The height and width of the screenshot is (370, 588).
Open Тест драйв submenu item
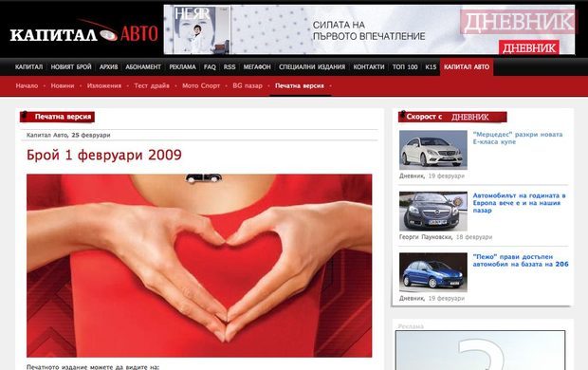tap(152, 85)
